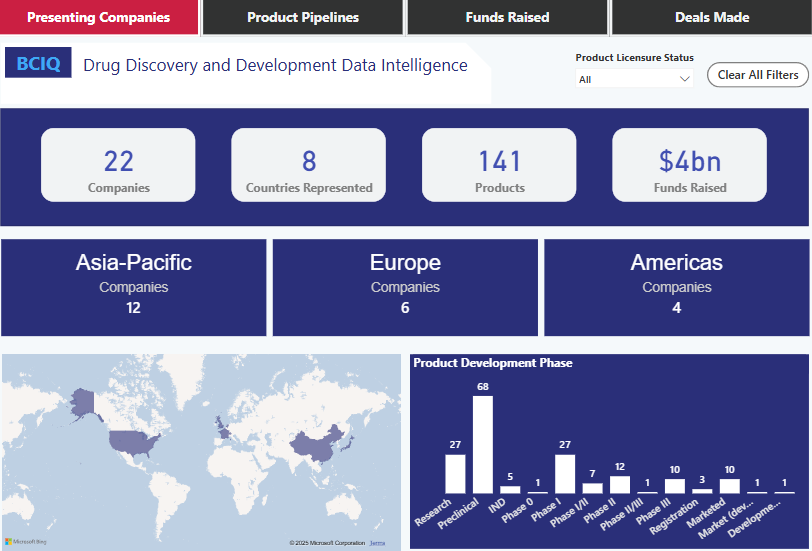Go to the Deals Made tab
Screen dimensions: 812x551
click(712, 17)
